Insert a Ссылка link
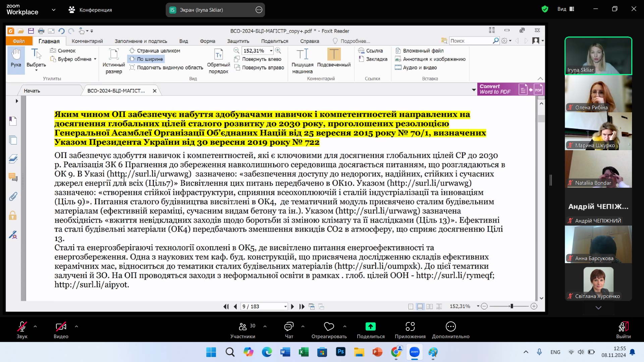The height and width of the screenshot is (362, 644). pos(371,51)
